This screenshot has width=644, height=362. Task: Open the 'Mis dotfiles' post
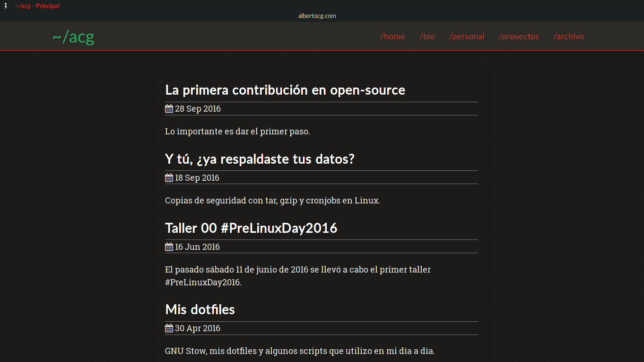click(200, 309)
